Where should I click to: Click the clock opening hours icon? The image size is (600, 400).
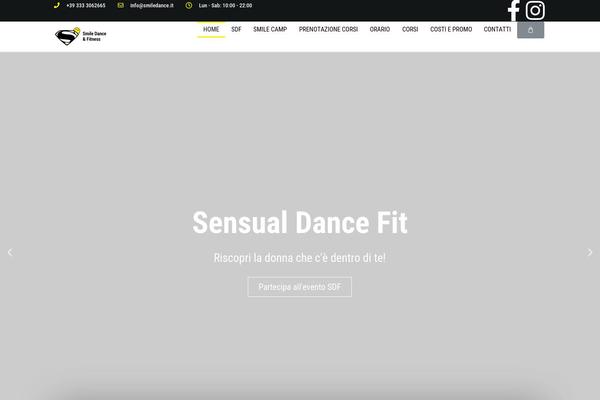pos(189,5)
